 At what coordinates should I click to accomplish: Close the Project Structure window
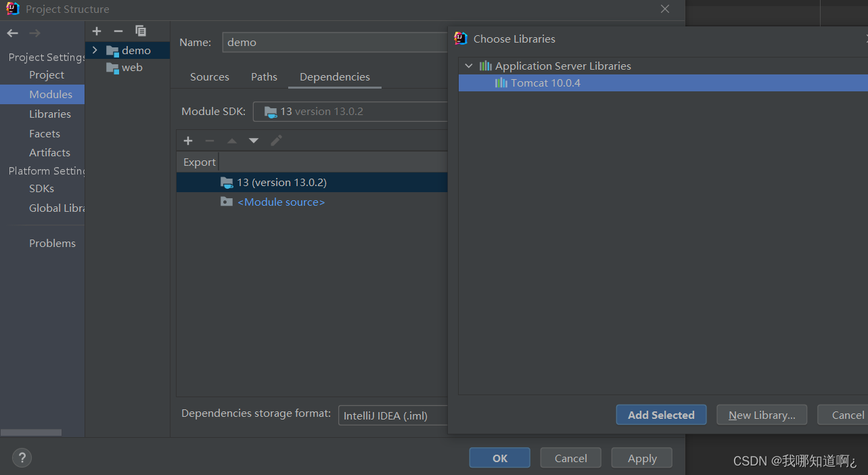[665, 9]
